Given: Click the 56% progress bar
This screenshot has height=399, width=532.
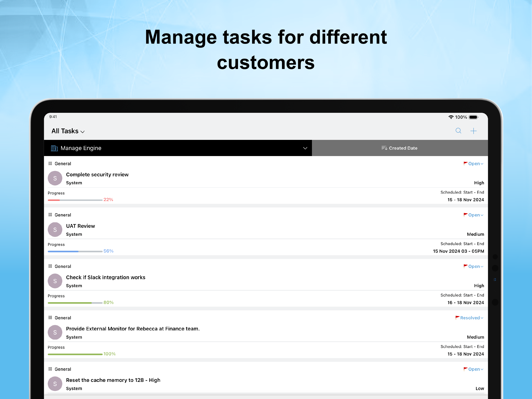Looking at the screenshot, I should (75, 252).
